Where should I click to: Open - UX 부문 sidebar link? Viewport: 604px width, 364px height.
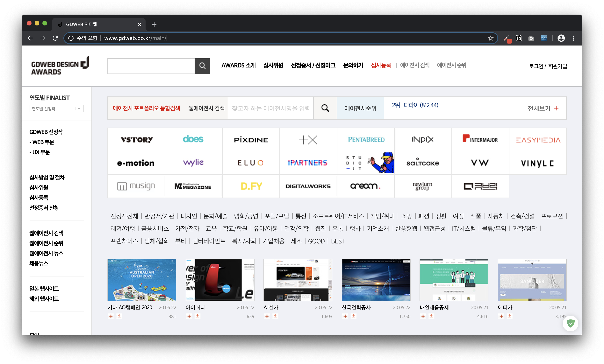[x=40, y=152]
